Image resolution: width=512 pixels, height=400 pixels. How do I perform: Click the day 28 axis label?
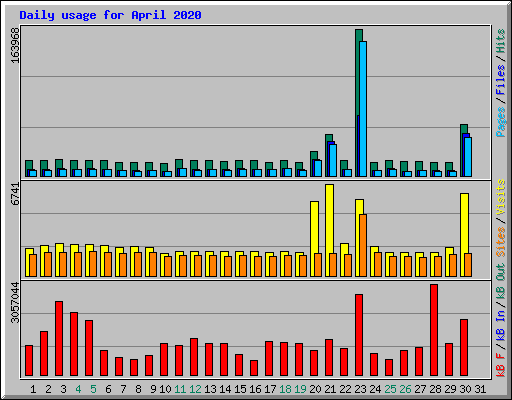pyautogui.click(x=435, y=389)
